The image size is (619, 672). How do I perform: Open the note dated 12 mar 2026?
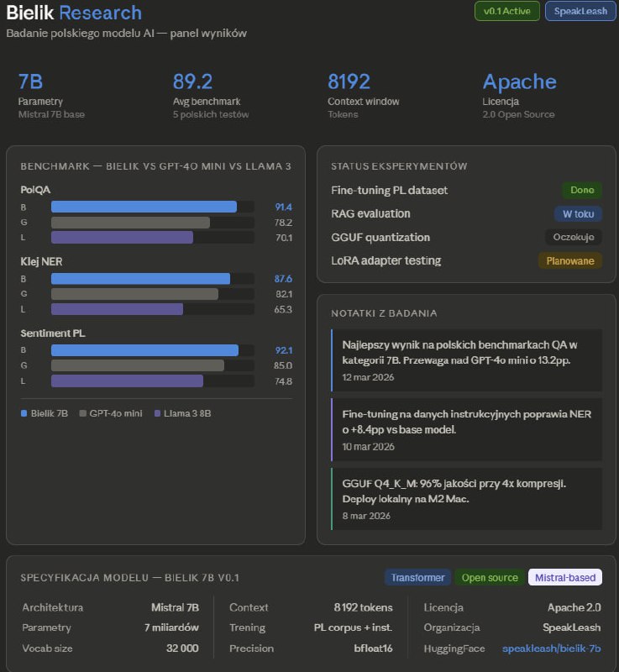(467, 360)
